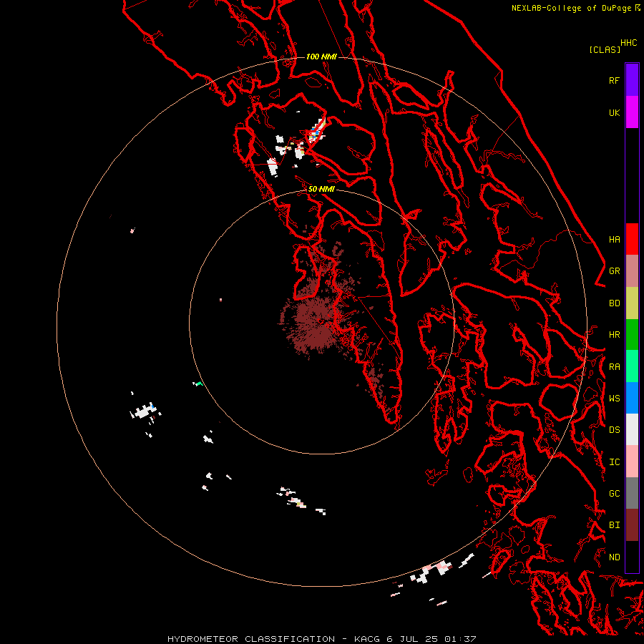Viewport: 644px width, 644px height.
Task: Click the RA legend label
Action: (614, 367)
